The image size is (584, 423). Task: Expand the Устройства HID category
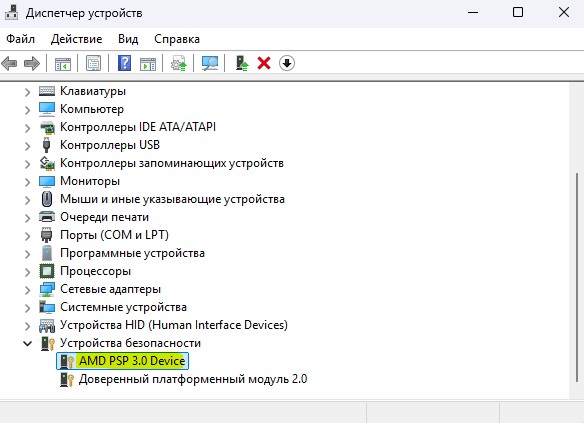point(28,326)
